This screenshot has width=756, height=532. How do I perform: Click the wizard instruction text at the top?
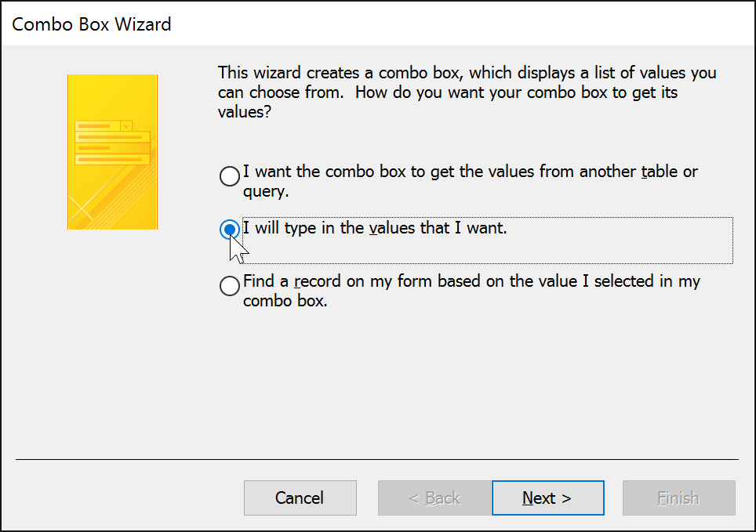pos(467,92)
